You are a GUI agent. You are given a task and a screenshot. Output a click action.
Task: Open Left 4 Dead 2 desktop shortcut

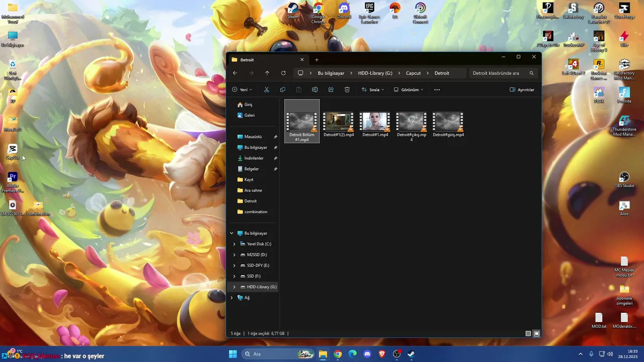(x=573, y=67)
